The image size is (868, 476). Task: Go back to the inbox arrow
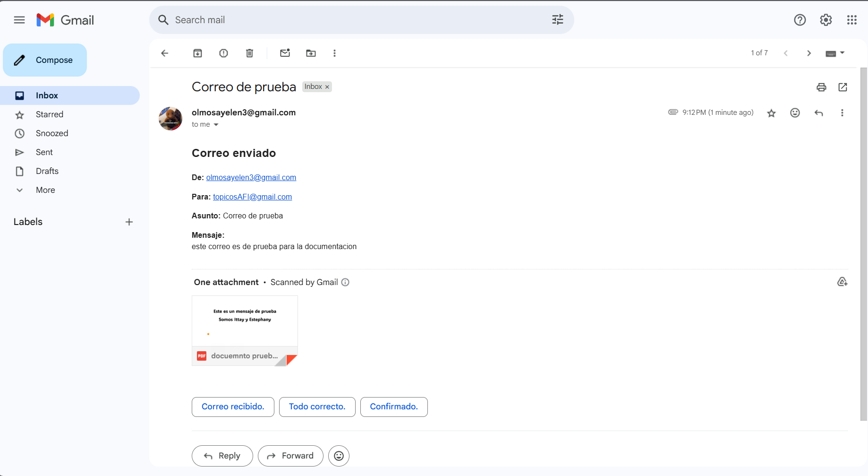click(165, 53)
